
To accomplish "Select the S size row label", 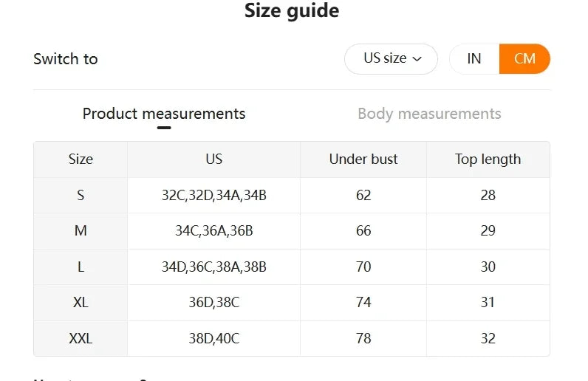I will click(81, 196).
